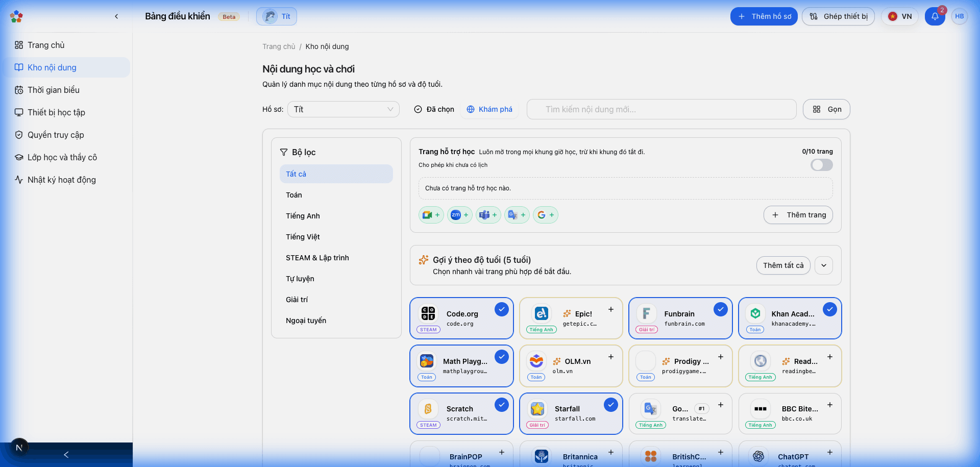Switch to Gọn compact view
980x467 pixels.
(x=826, y=109)
